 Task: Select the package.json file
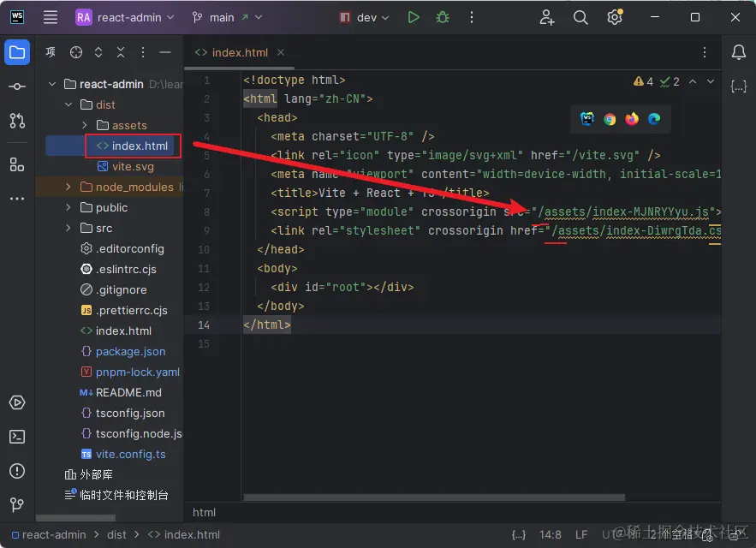coord(123,351)
